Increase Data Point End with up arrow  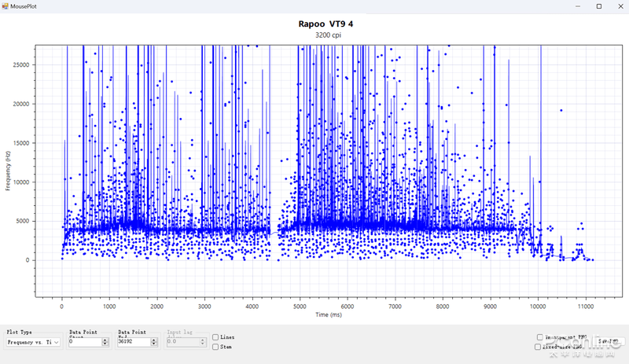[154, 340]
